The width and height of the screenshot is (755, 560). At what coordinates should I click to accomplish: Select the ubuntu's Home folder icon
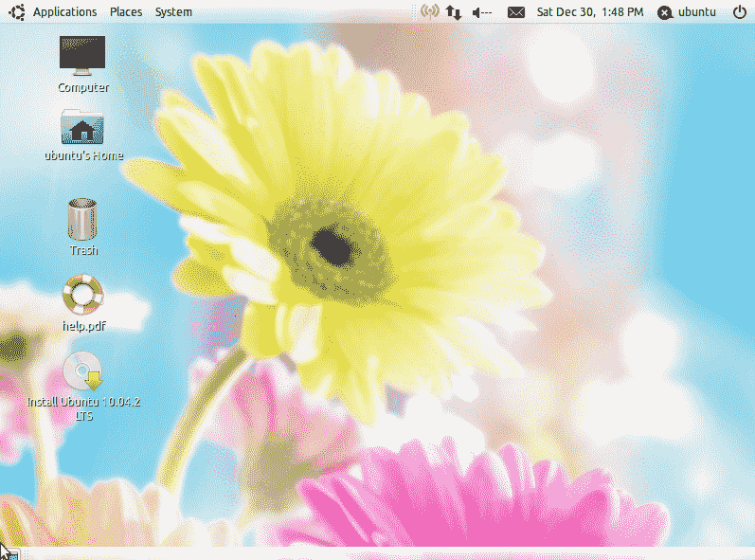(x=82, y=127)
